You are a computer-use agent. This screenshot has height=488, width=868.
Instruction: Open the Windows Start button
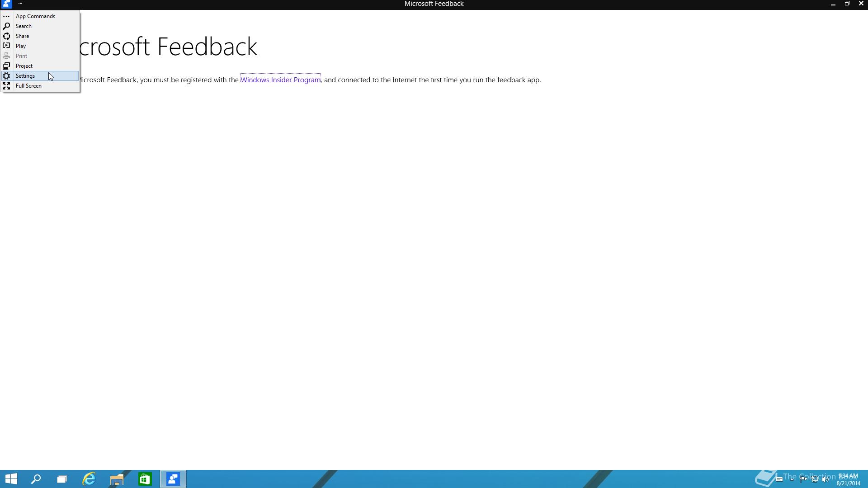(x=11, y=479)
